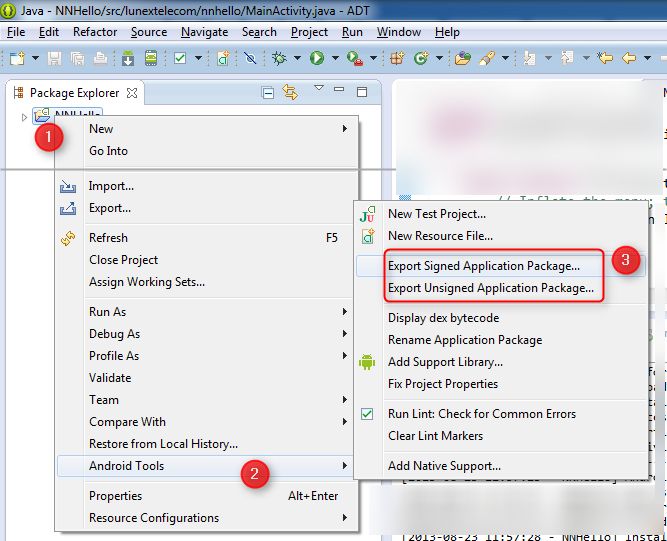Open dropdown next to New Java Class icon
This screenshot has height=541, width=667.
(x=439, y=58)
